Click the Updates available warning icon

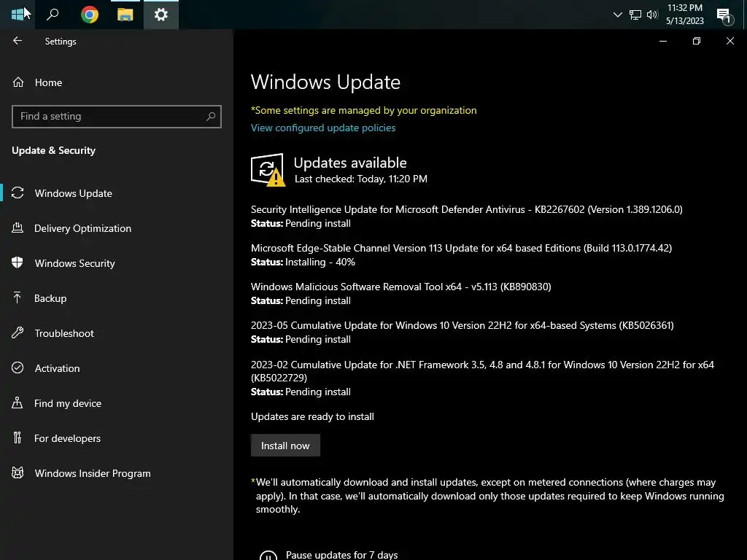coord(268,170)
